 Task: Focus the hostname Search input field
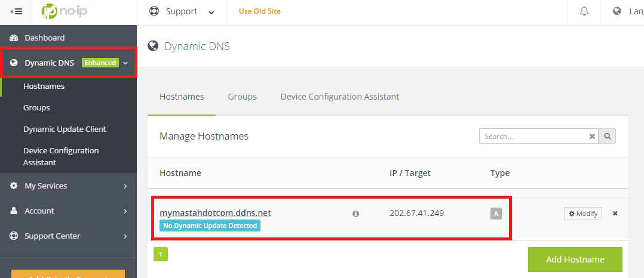(532, 136)
